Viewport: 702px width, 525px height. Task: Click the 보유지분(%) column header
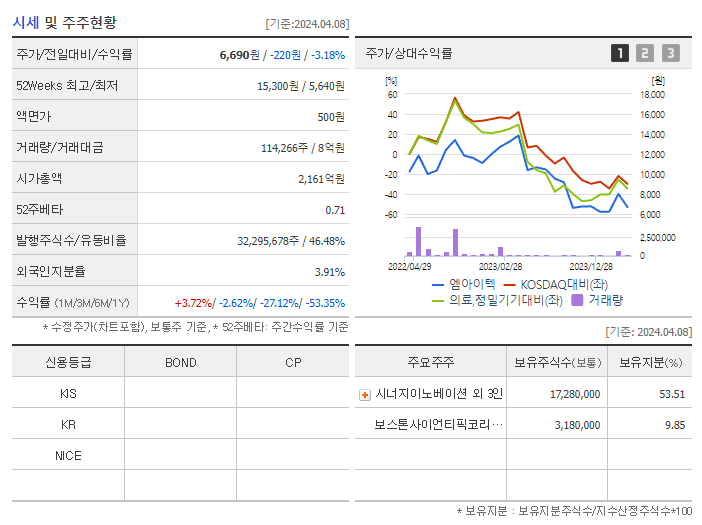point(650,362)
